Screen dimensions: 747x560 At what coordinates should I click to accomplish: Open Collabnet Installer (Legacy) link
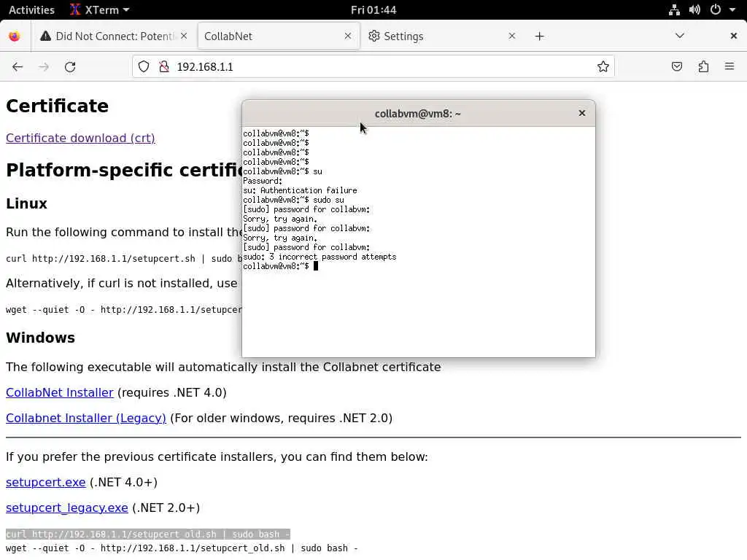pos(86,418)
